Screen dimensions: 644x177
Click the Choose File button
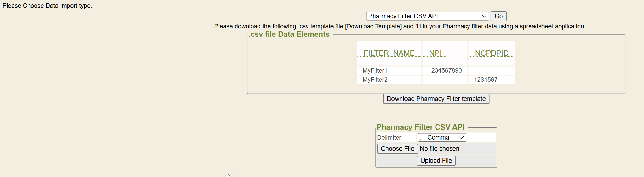(397, 149)
